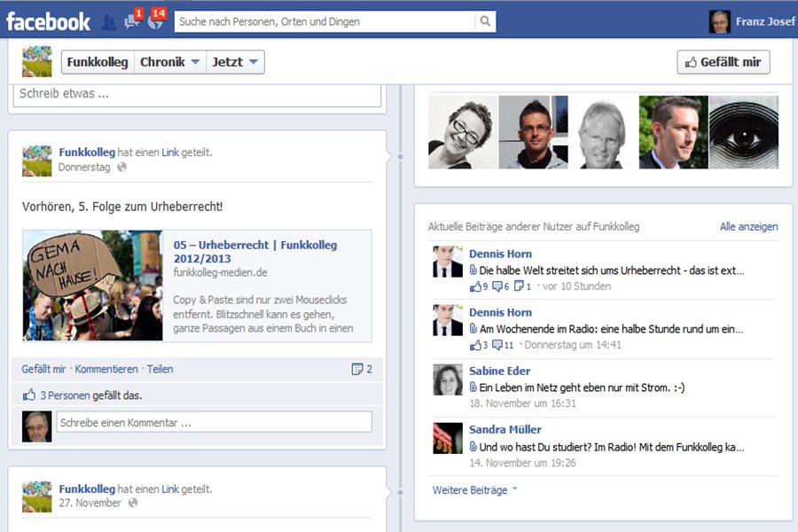Image resolution: width=798 pixels, height=532 pixels.
Task: Click Funkkolleg page avatar in the page bar
Action: point(36,62)
